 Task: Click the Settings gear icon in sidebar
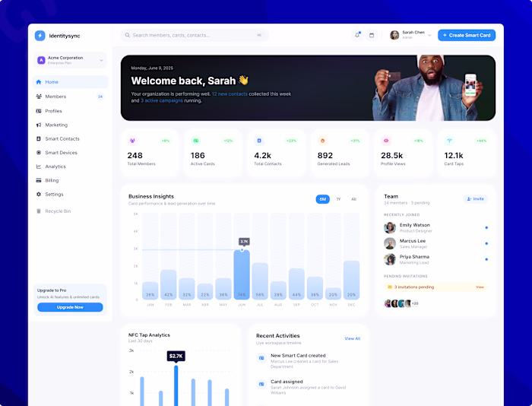coord(39,195)
